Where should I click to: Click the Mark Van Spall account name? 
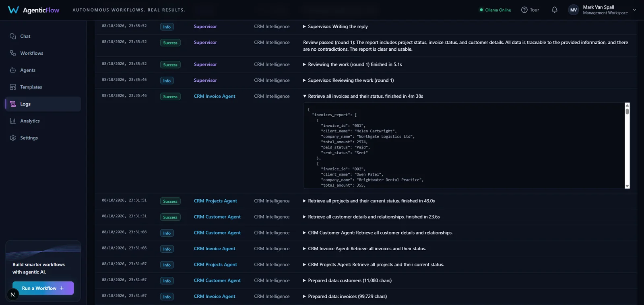[x=599, y=7]
